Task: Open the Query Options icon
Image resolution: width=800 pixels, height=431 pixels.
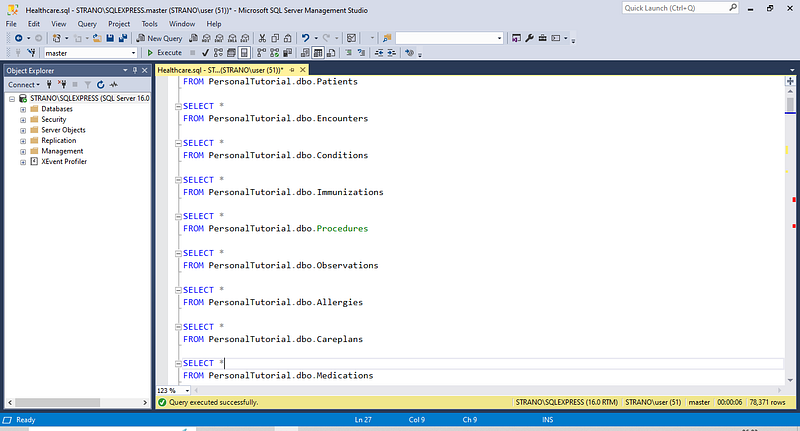Action: click(231, 53)
